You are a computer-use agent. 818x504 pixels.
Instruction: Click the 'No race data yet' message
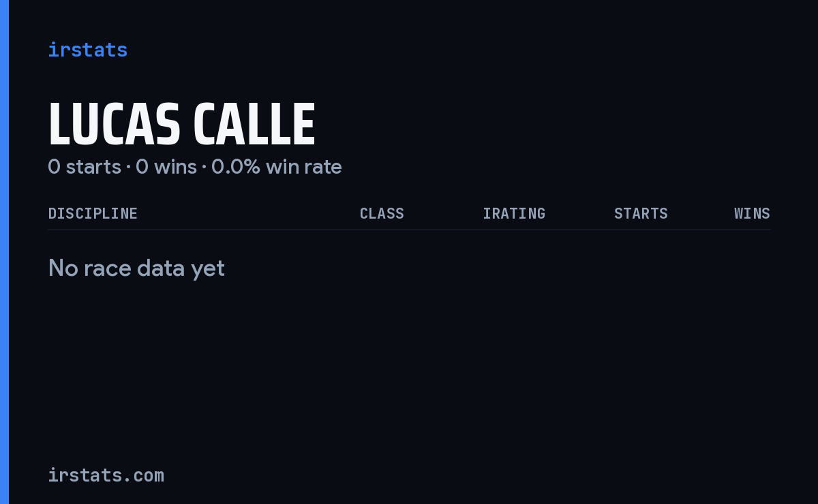[136, 268]
